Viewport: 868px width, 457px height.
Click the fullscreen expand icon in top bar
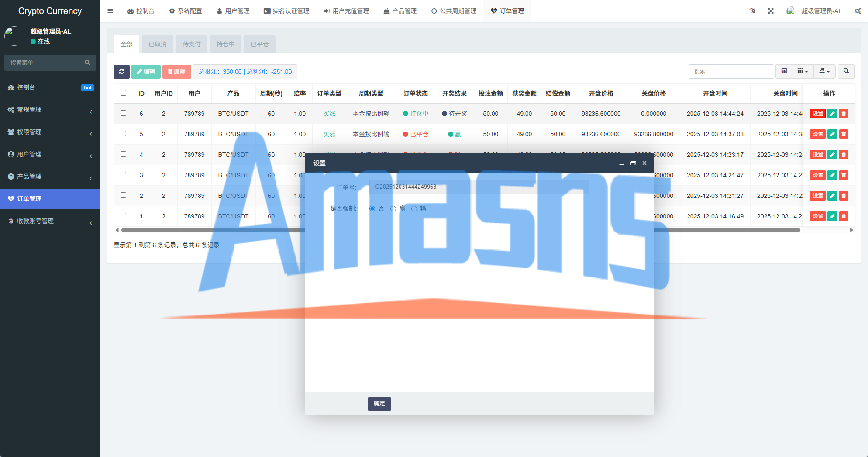771,11
